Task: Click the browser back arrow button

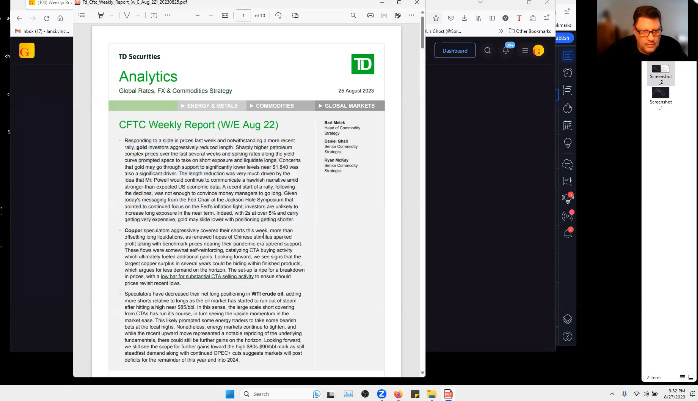Action: coord(19,18)
